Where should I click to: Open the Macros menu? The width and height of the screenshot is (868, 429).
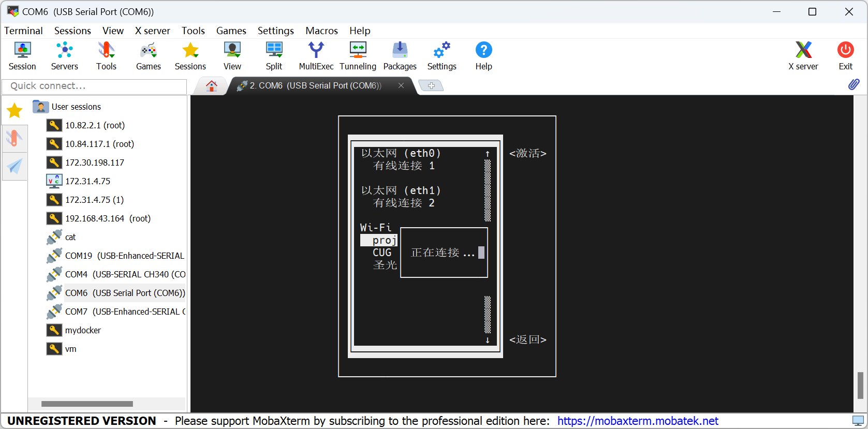point(321,31)
